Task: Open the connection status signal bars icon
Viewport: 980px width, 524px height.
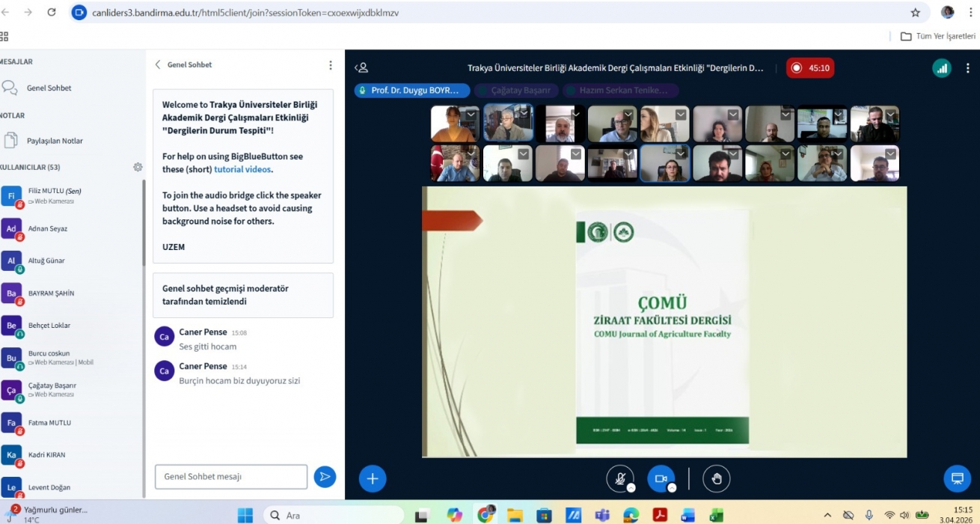Action: 942,68
